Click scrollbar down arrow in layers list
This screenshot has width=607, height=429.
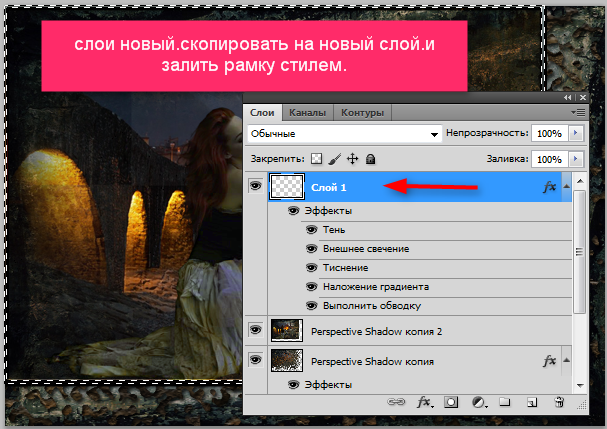(x=580, y=386)
